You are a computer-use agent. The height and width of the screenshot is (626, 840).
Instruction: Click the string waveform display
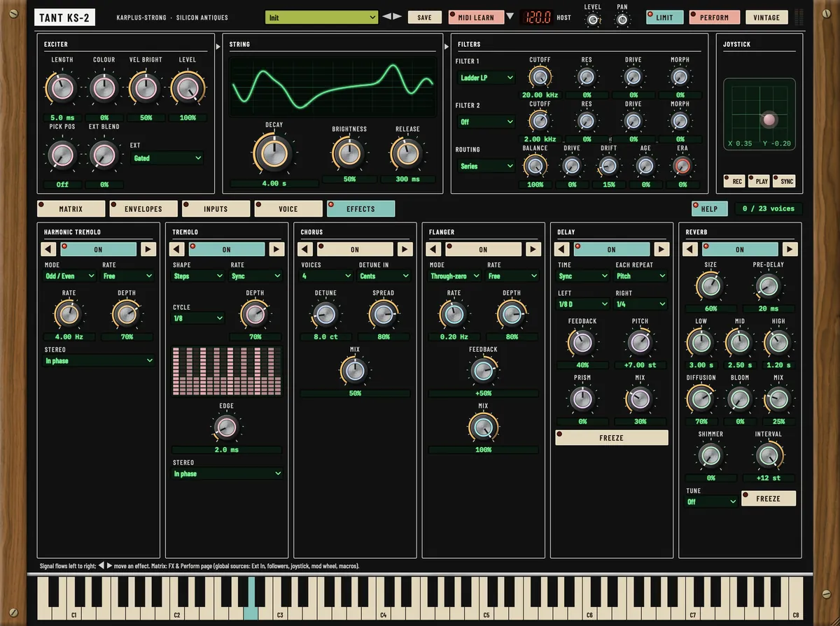[x=332, y=85]
